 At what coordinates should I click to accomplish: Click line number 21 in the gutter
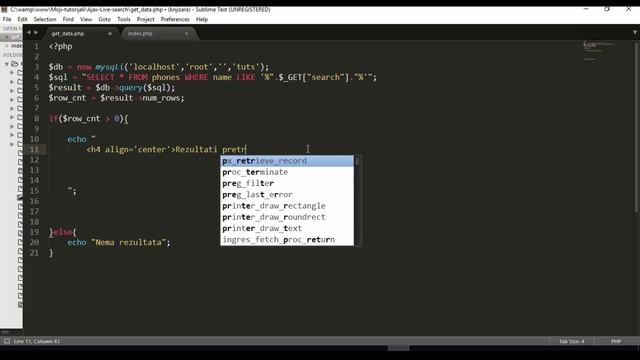click(34, 253)
